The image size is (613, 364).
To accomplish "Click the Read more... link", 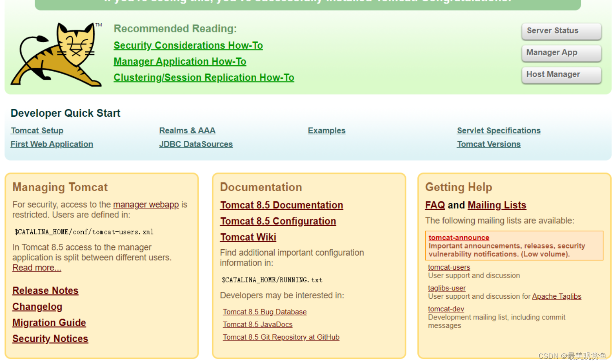I will point(37,268).
